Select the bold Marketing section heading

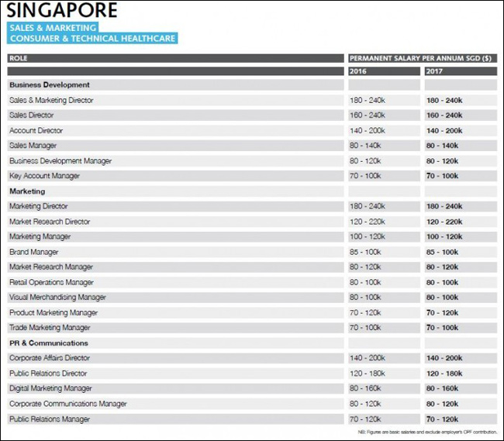27,191
